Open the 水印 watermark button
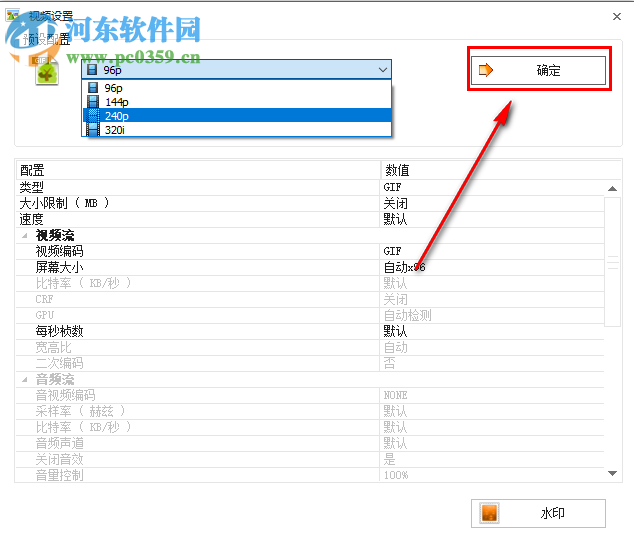The width and height of the screenshot is (634, 543). click(x=538, y=513)
